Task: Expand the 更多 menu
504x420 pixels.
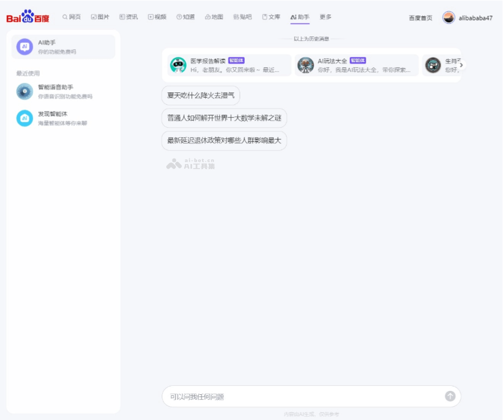Action: [x=325, y=17]
